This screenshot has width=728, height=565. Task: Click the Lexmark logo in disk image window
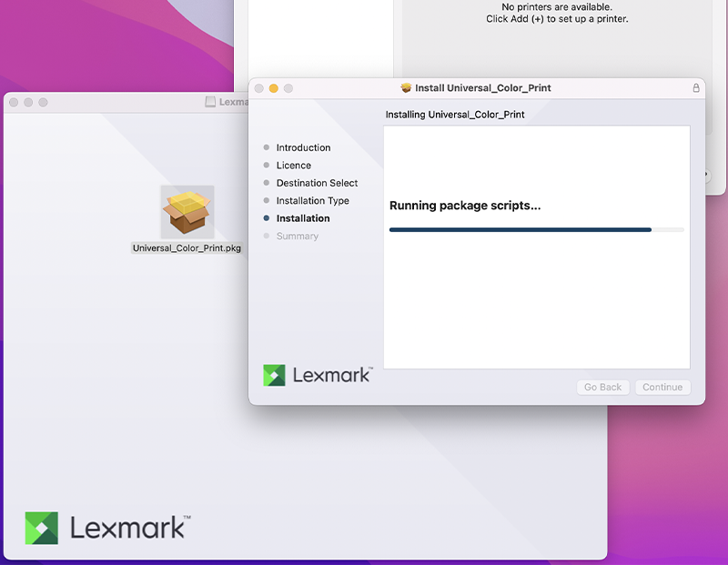(x=107, y=528)
